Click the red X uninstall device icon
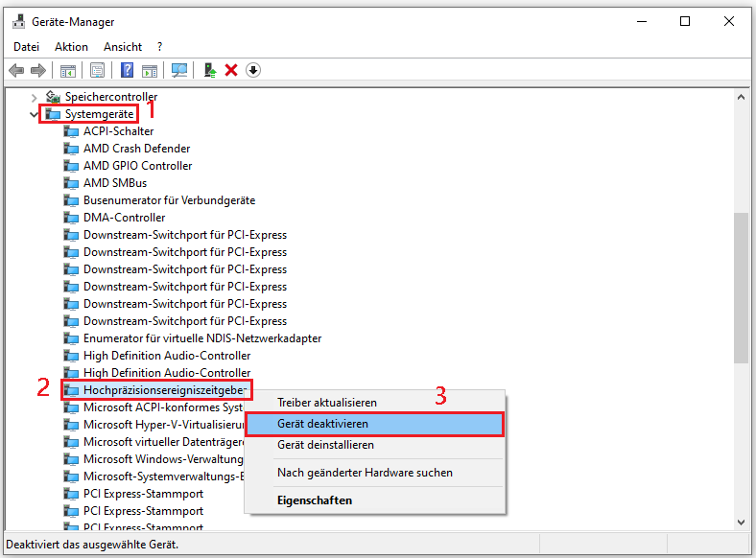The height and width of the screenshot is (558, 756). click(231, 70)
